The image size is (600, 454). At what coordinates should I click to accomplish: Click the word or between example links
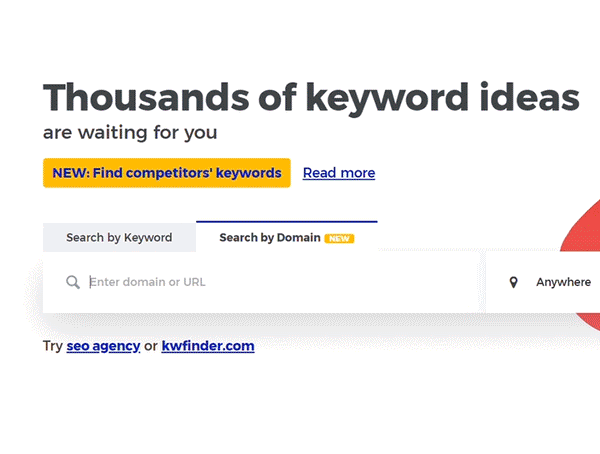[x=151, y=346]
